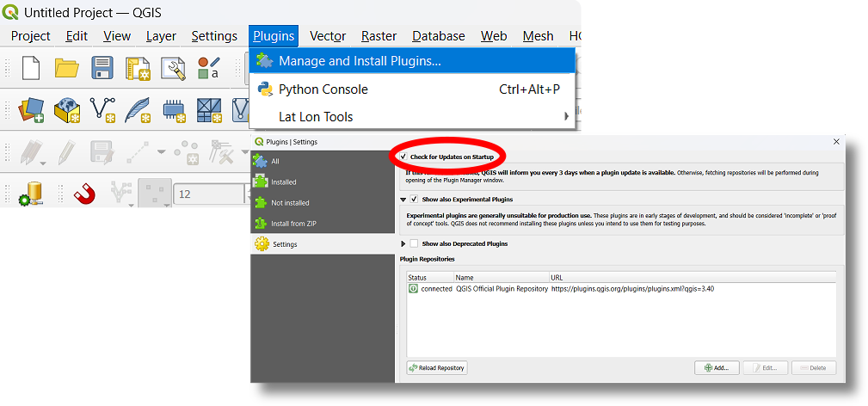Click the greyed Add Point Feature icon

tap(186, 151)
